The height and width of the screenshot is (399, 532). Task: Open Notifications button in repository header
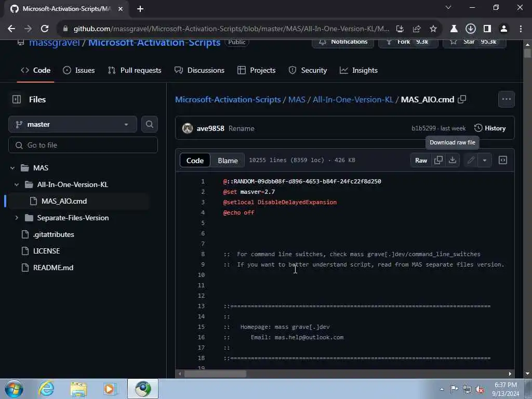click(343, 42)
